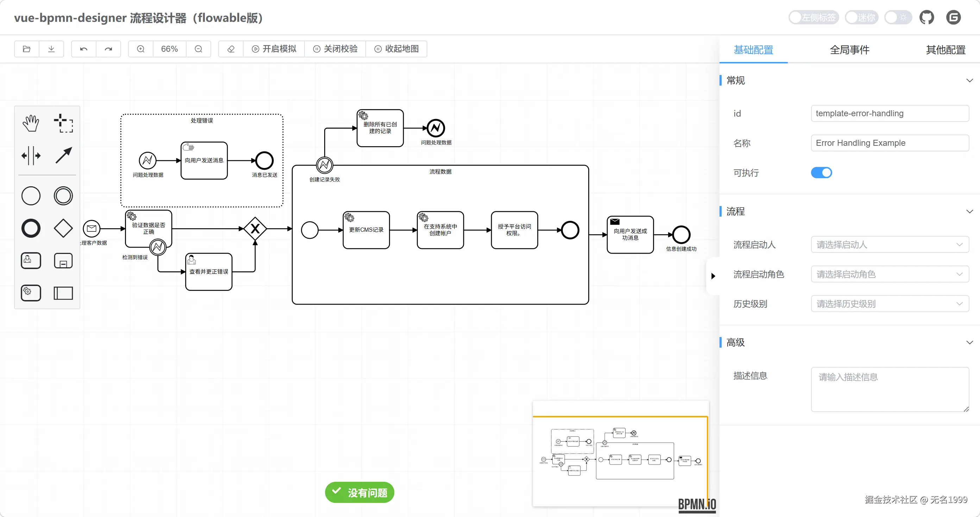Open the GitHub repository icon
980x517 pixels.
tap(926, 18)
